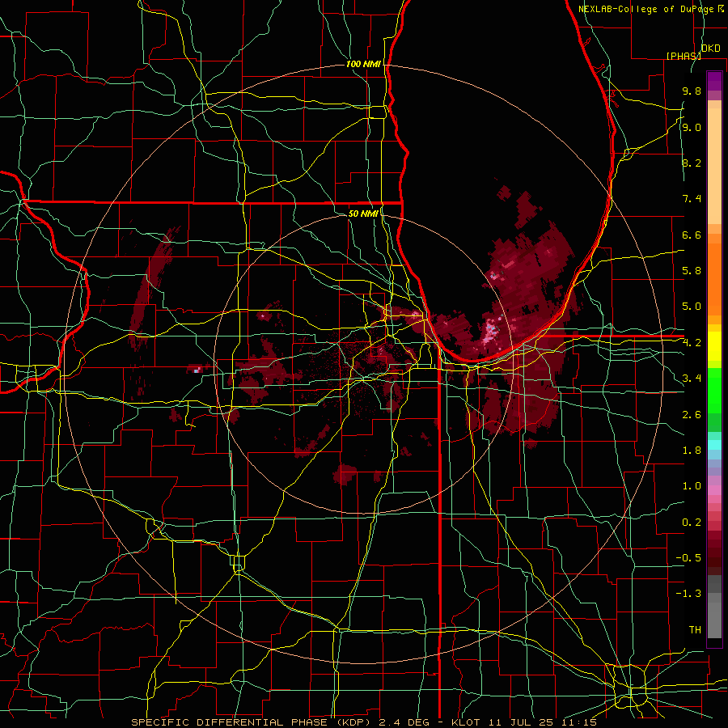Click the 3.4 legend value
This screenshot has height=728, width=728.
tap(692, 379)
